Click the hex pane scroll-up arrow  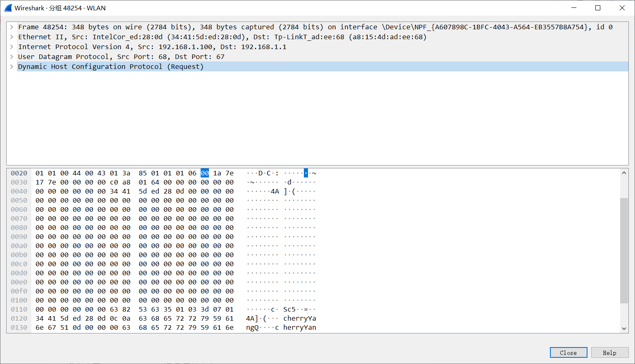624,173
